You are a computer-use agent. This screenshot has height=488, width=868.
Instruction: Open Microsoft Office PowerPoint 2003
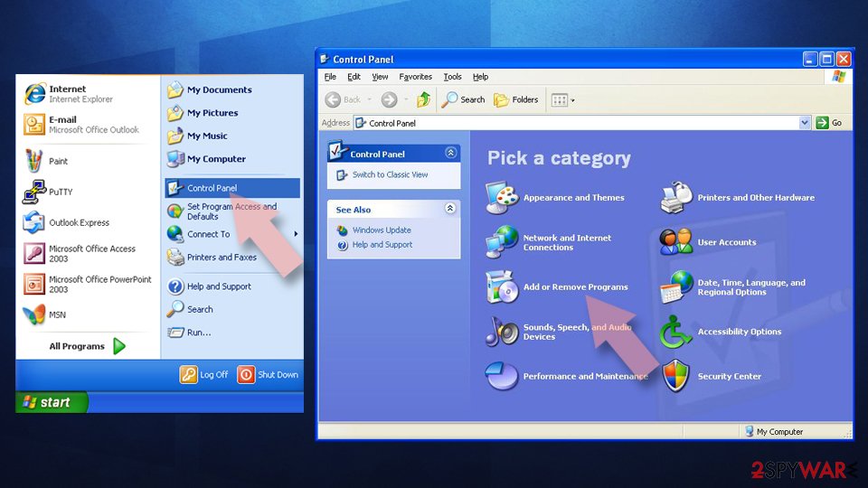[88, 284]
